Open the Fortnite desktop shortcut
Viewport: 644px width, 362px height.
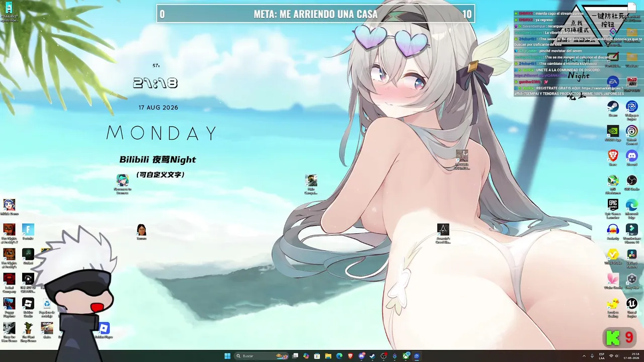[28, 232]
